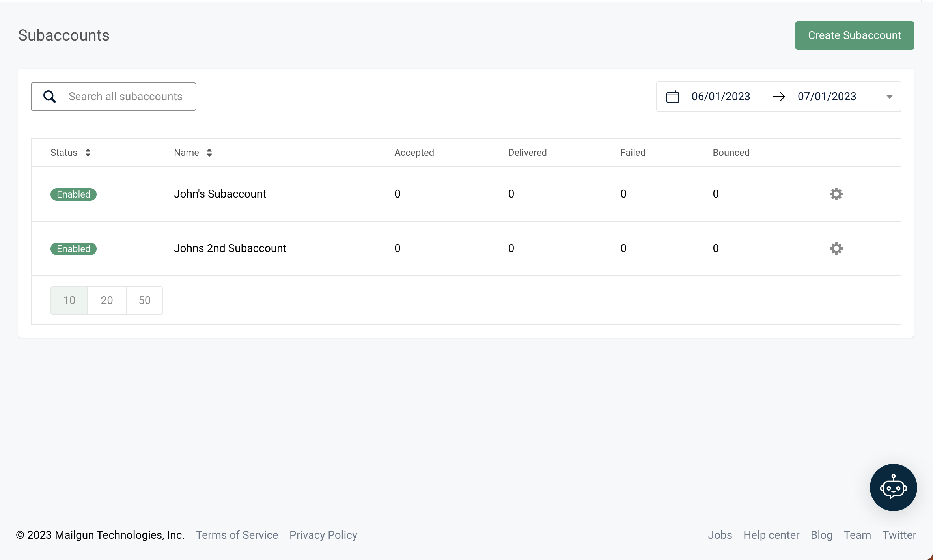Sort the table by Name column
Image resolution: width=933 pixels, height=560 pixels.
pos(209,153)
